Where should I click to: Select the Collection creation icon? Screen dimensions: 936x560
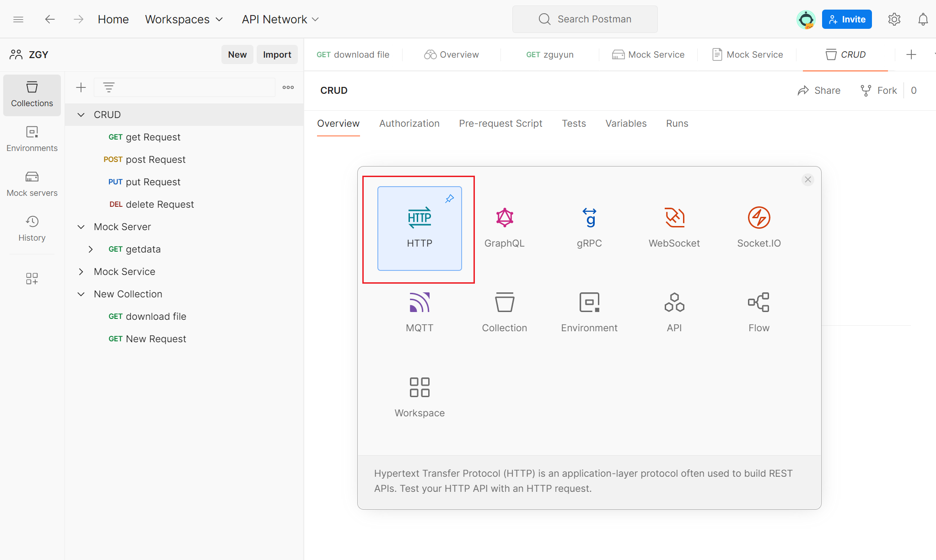click(x=504, y=311)
